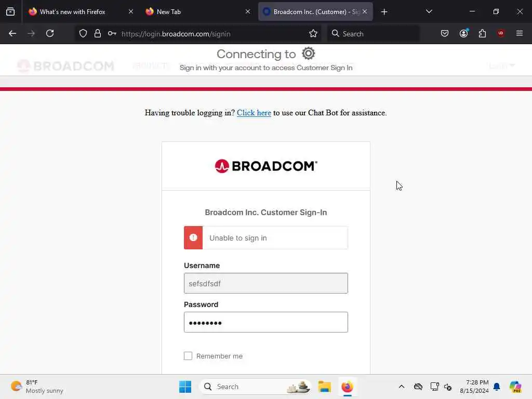Click the Password field

(266, 322)
